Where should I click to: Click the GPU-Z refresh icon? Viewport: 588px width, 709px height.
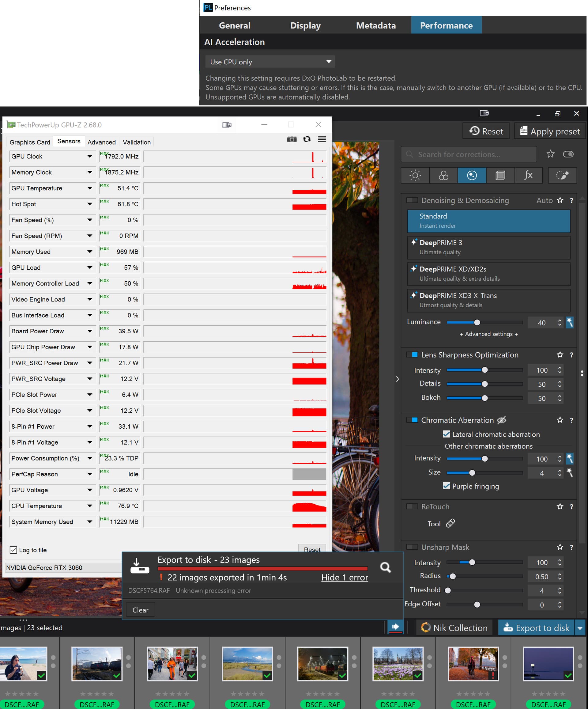[x=307, y=139]
